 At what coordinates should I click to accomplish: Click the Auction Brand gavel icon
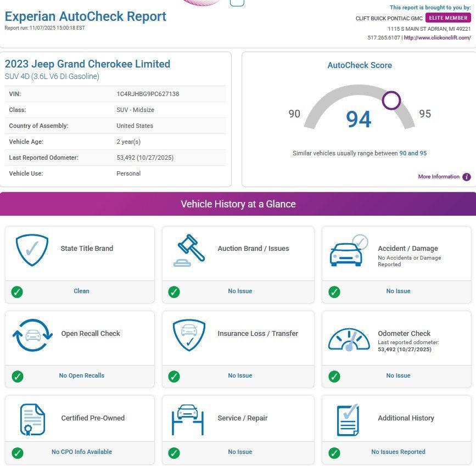[189, 250]
